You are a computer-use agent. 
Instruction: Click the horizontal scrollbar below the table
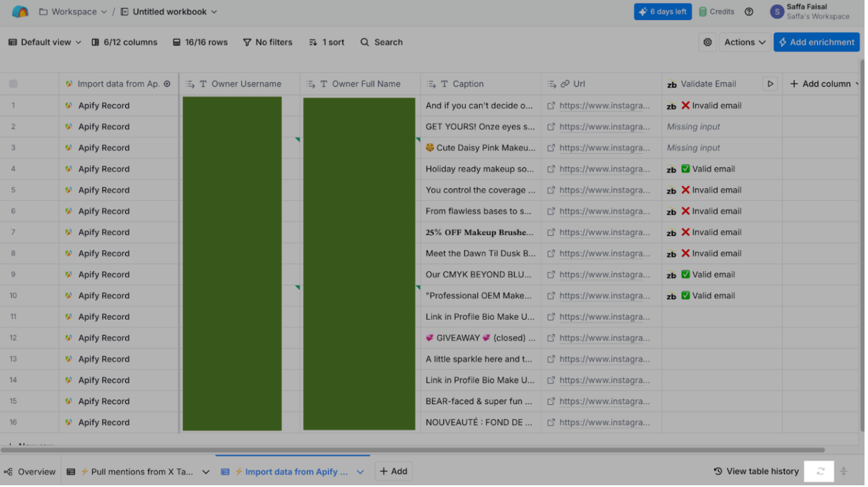[x=414, y=452]
